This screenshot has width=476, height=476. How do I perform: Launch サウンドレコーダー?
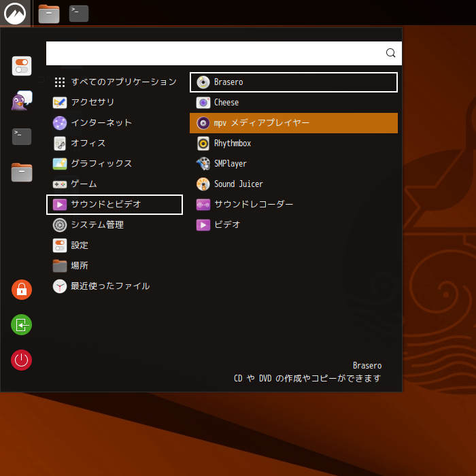pos(294,205)
